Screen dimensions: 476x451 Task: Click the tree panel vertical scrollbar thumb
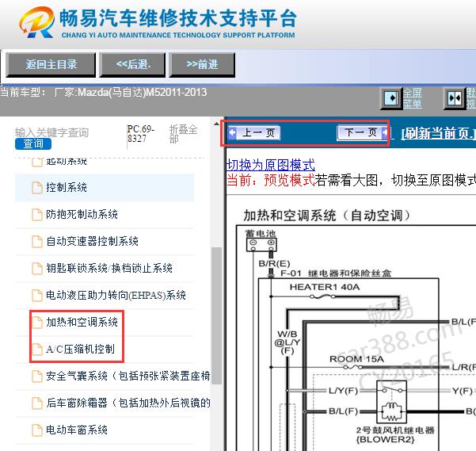216,315
